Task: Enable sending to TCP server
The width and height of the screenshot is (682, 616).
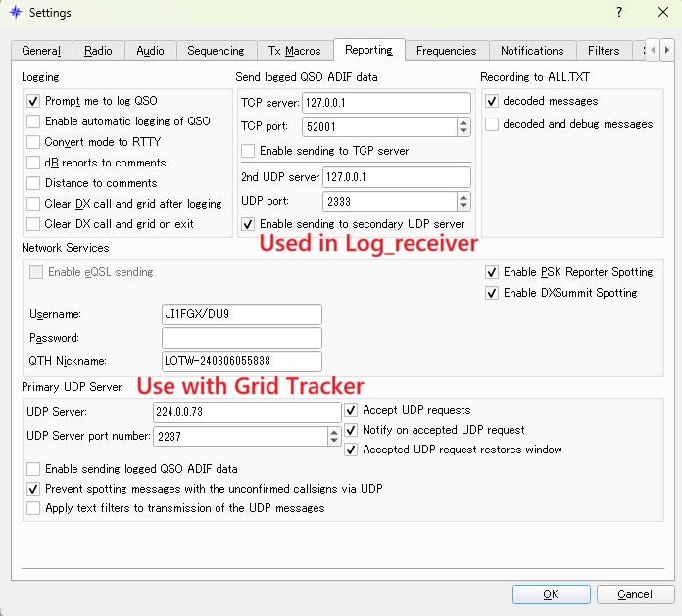Action: 248,151
